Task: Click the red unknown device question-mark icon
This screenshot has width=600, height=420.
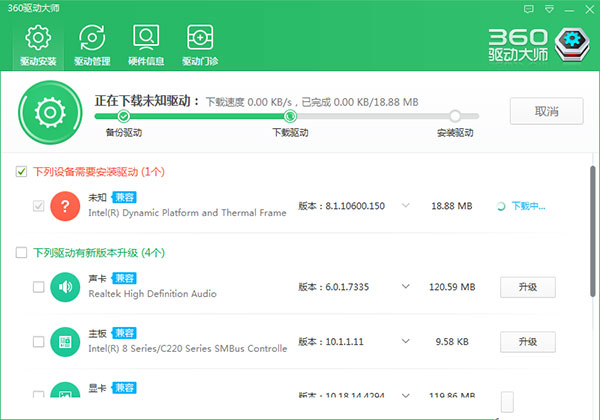Action: (65, 206)
